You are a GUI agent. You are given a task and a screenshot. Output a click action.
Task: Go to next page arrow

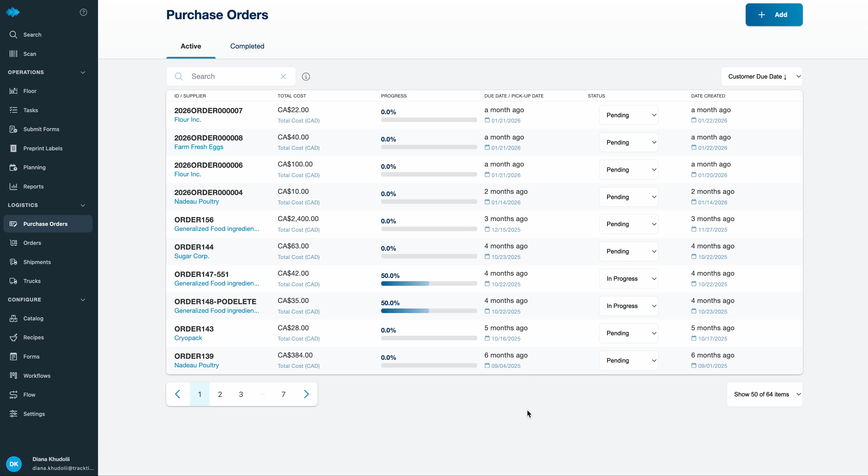click(306, 394)
